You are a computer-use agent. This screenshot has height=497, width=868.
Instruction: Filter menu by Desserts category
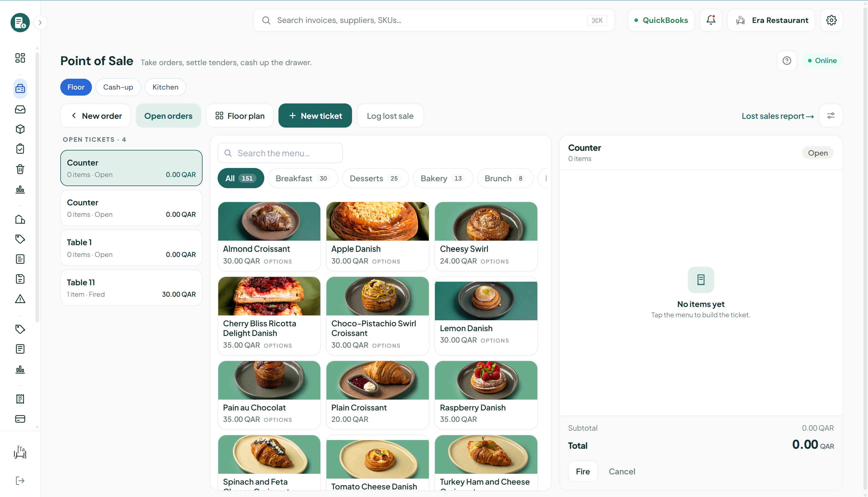(x=375, y=178)
